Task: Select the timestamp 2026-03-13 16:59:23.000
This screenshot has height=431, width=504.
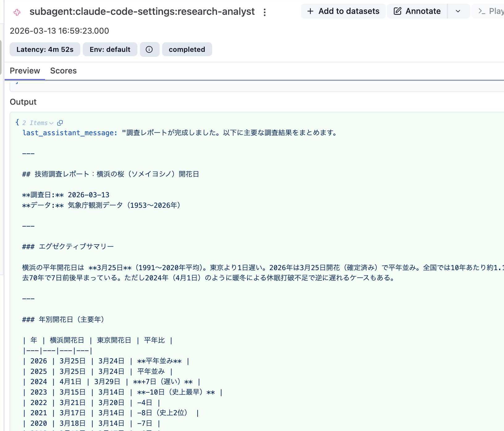Action: [x=60, y=31]
